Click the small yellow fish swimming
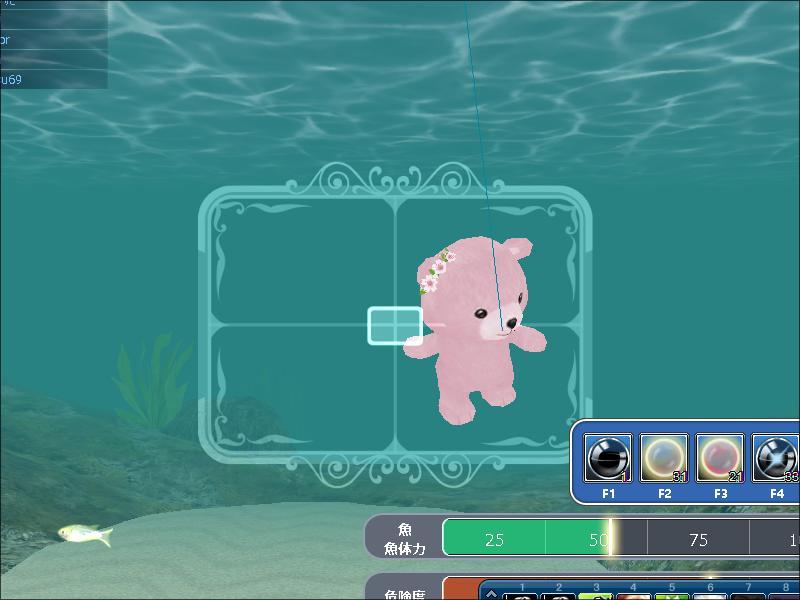This screenshot has height=600, width=800. (84, 534)
